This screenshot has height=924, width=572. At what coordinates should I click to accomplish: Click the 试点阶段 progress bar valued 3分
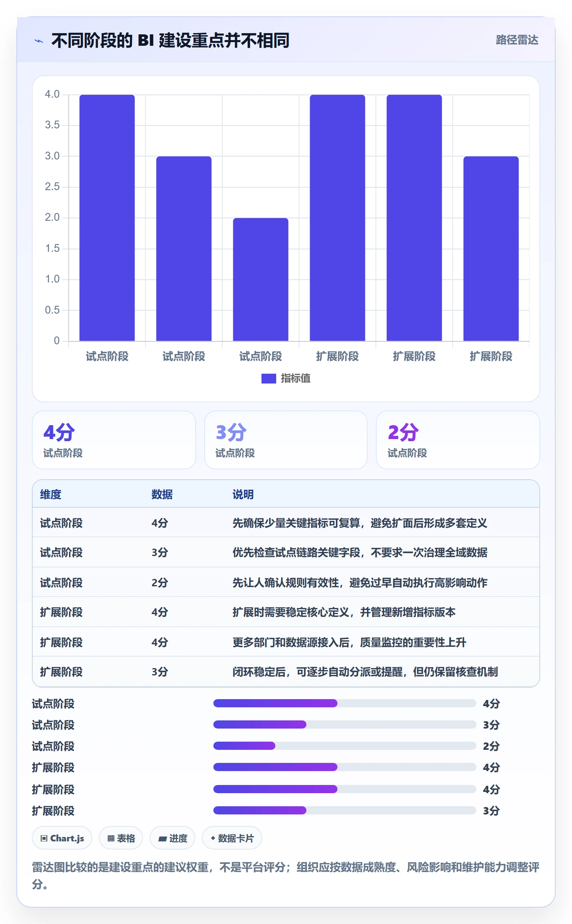click(344, 724)
